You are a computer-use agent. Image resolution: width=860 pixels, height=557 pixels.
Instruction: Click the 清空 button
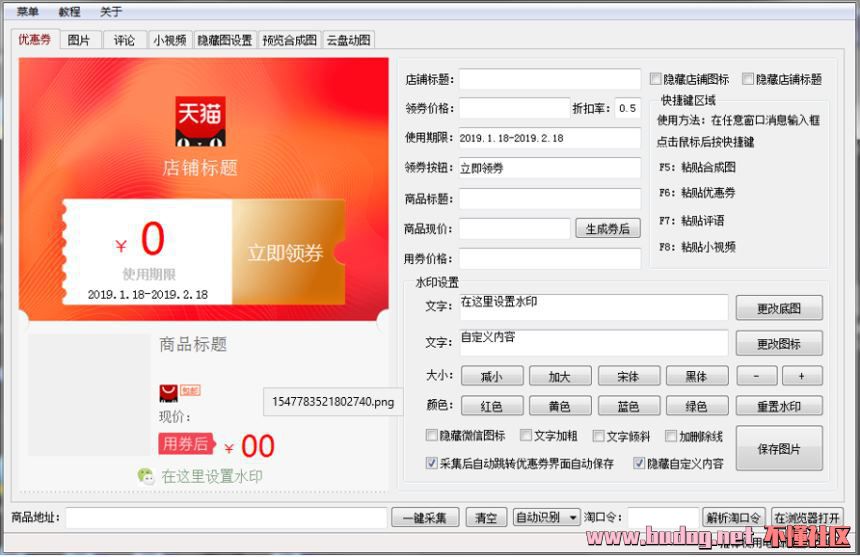click(486, 517)
